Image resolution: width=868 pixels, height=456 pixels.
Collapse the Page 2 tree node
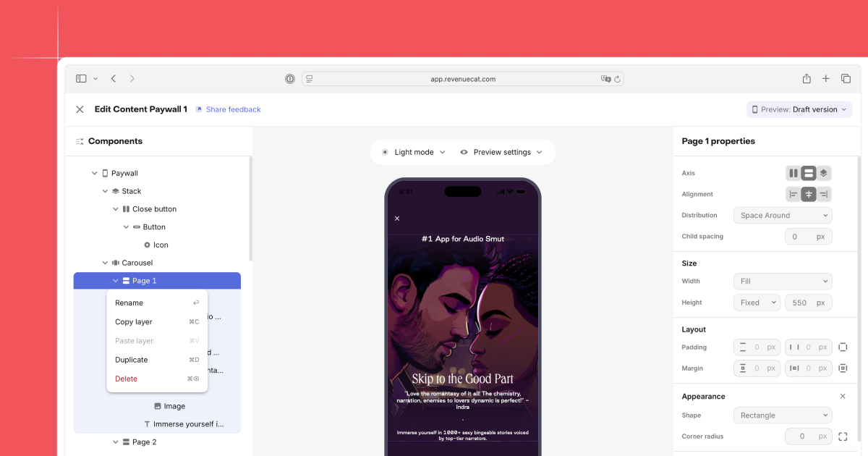pos(116,442)
